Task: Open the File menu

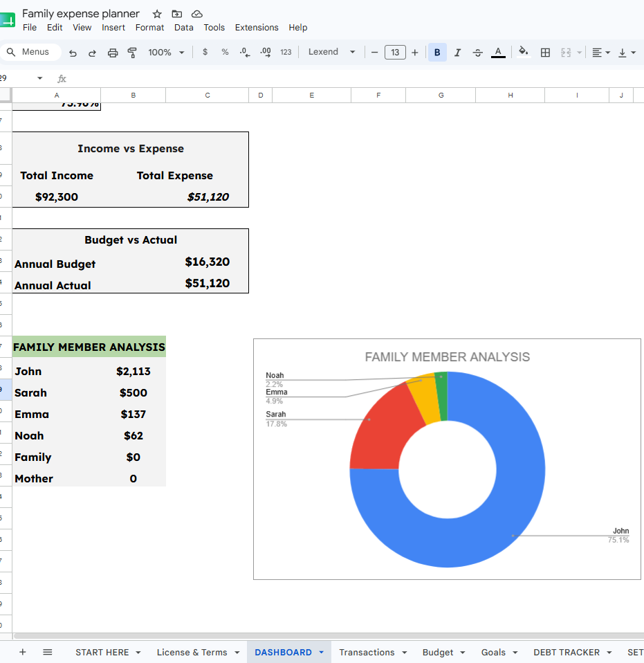Action: [x=30, y=28]
